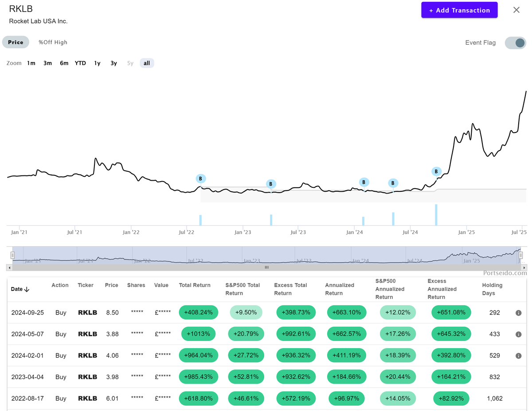Select the 2024-09-25 date cell

point(27,313)
